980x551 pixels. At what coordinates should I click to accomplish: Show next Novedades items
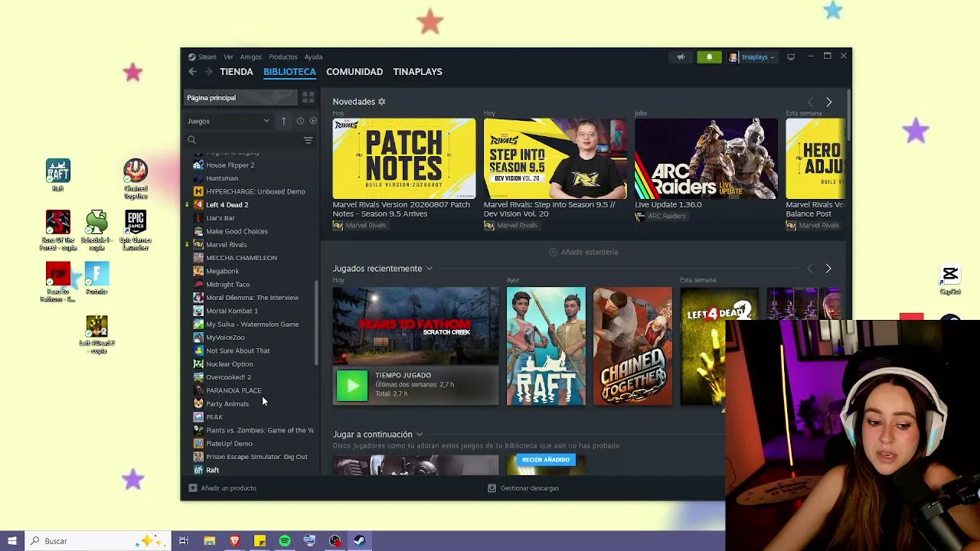[x=828, y=102]
